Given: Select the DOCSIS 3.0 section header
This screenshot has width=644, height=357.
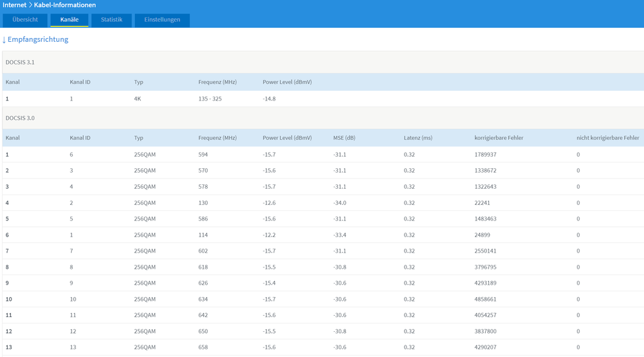Looking at the screenshot, I should 20,118.
